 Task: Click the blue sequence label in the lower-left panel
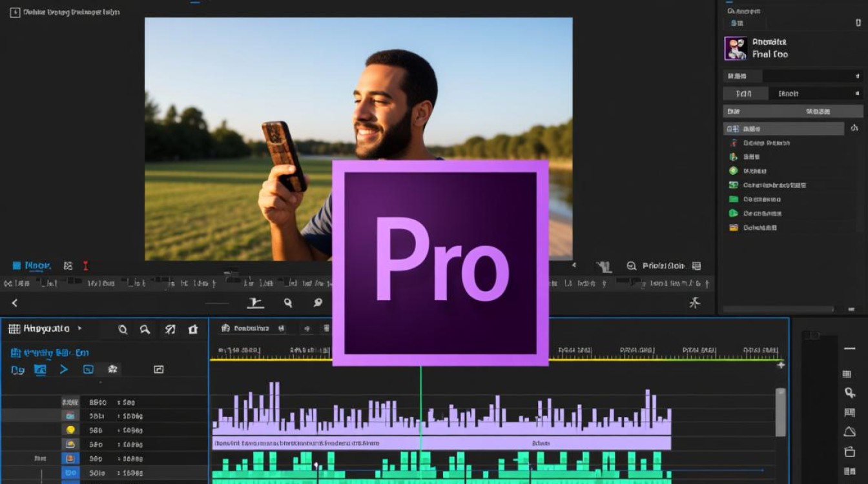click(56, 353)
